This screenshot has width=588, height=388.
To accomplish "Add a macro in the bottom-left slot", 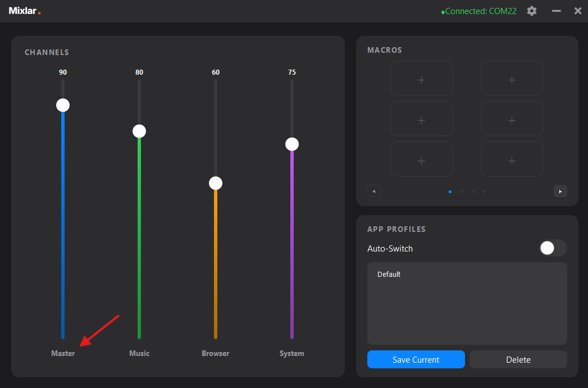I will pyautogui.click(x=422, y=159).
